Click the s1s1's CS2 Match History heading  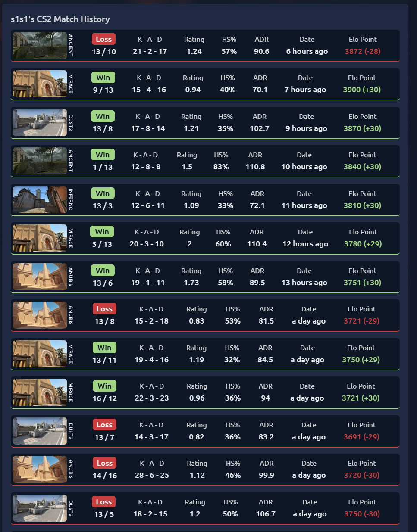point(60,19)
